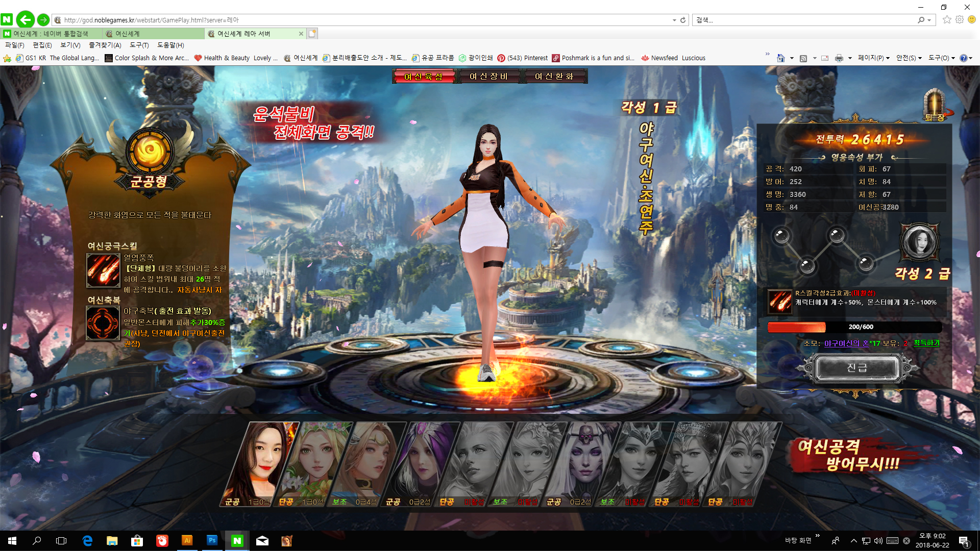Click the 200/600 awakening progress bar
The height and width of the screenshot is (551, 980).
[x=855, y=327]
